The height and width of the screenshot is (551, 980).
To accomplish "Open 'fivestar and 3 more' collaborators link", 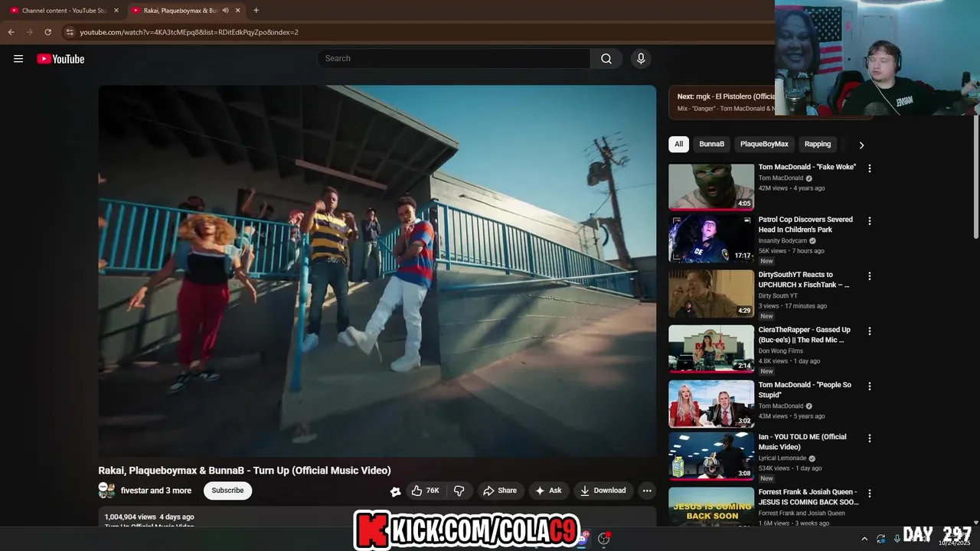I will tap(156, 491).
